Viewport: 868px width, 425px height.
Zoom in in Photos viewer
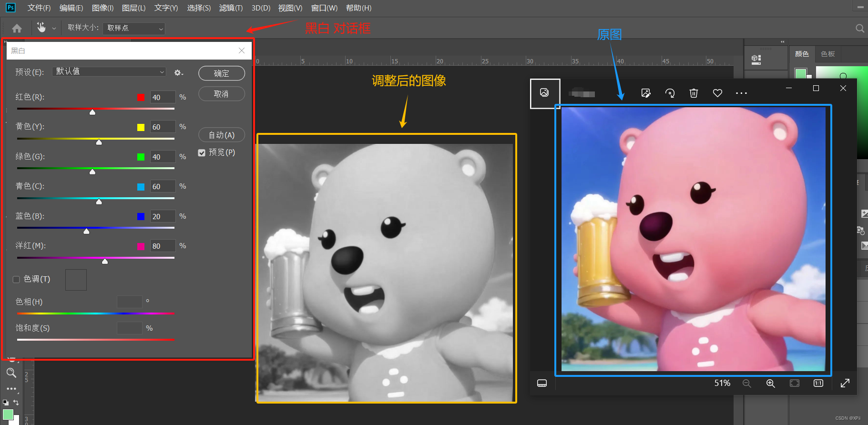[x=770, y=383]
